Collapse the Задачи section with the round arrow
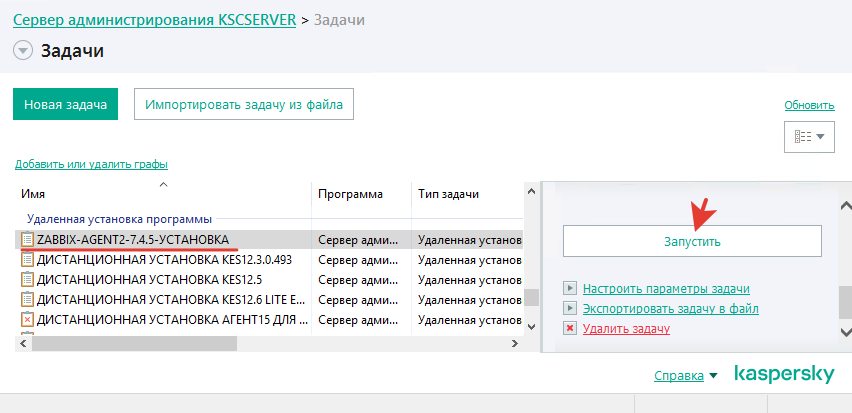This screenshot has width=852, height=413. click(23, 51)
